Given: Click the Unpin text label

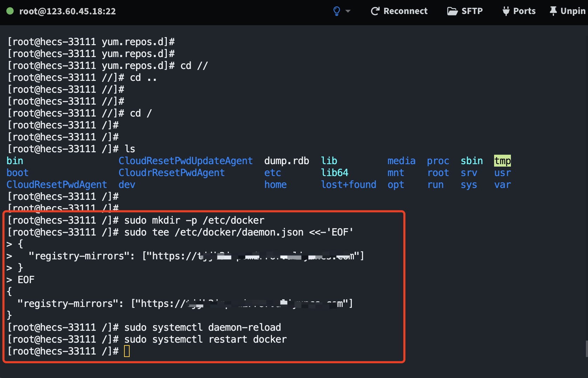Looking at the screenshot, I should point(573,11).
